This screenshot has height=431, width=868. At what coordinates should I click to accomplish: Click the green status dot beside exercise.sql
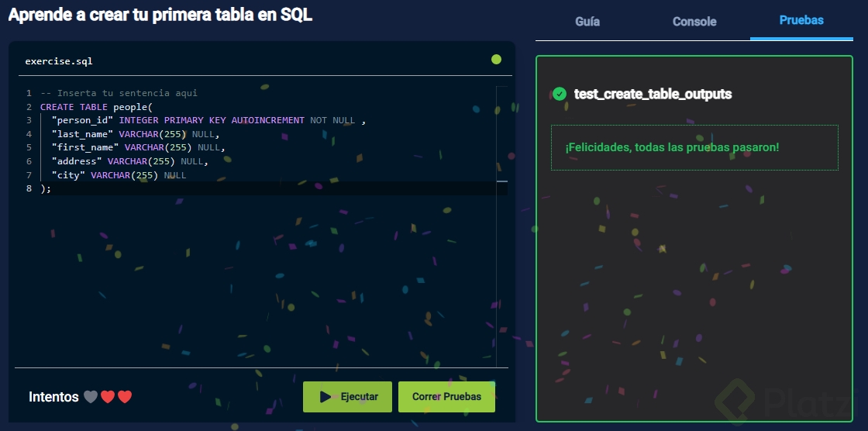pyautogui.click(x=496, y=60)
